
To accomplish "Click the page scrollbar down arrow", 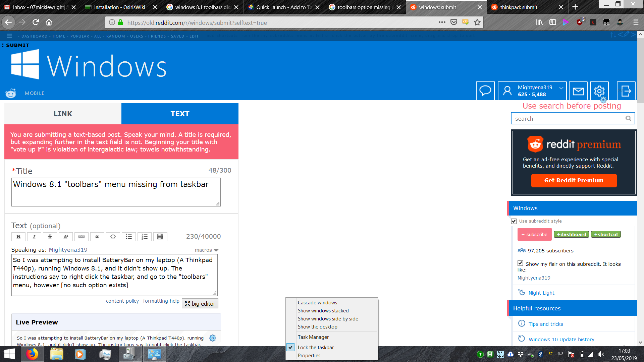I will (640, 342).
